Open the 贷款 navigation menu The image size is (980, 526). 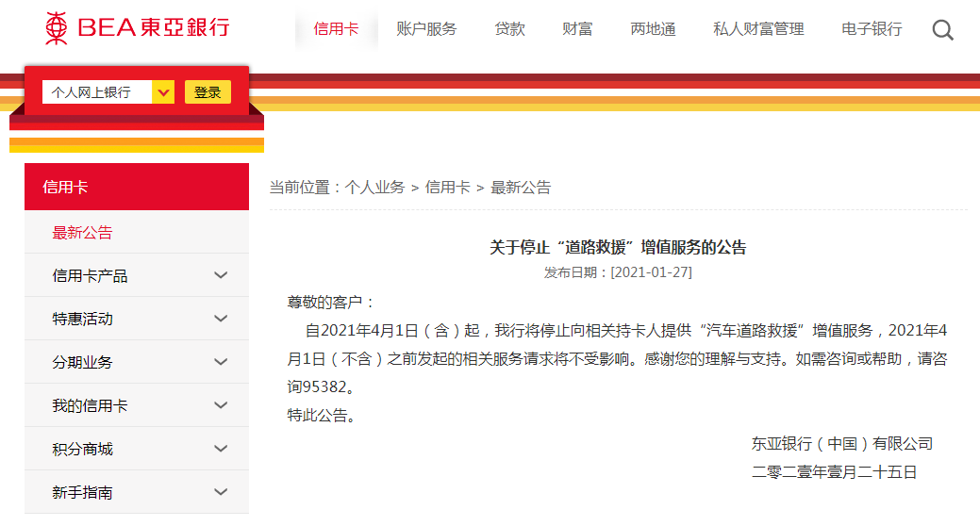pyautogui.click(x=509, y=28)
